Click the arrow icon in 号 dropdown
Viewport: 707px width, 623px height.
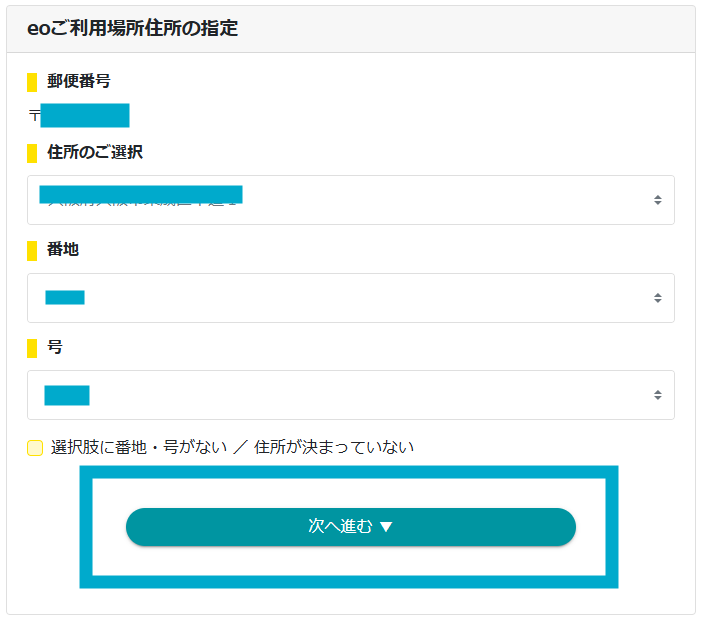(657, 395)
